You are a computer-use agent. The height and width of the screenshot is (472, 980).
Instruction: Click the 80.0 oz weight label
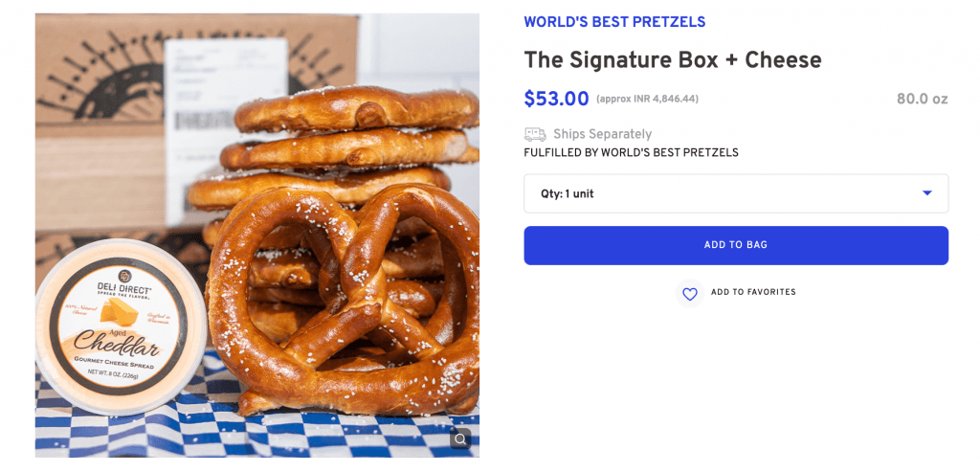[922, 99]
